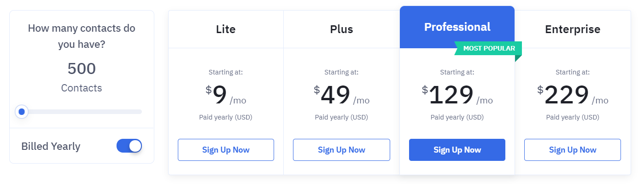Viewport: 644px width, 188px height.
Task: Click the contacts slider handle
Action: pyautogui.click(x=21, y=111)
